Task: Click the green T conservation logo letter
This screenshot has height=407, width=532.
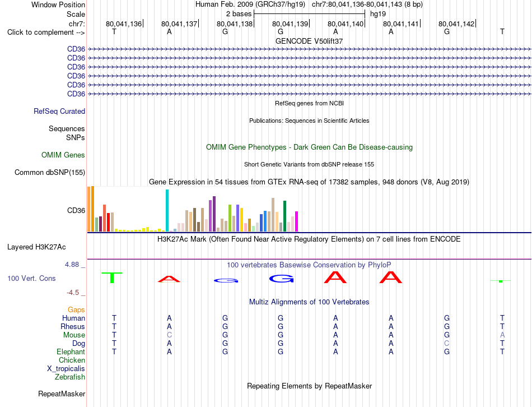Action: (x=112, y=277)
